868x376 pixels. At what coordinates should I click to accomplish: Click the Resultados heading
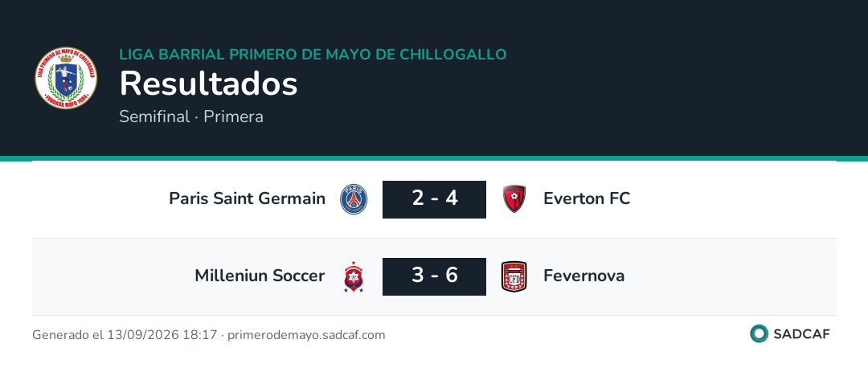tap(209, 84)
